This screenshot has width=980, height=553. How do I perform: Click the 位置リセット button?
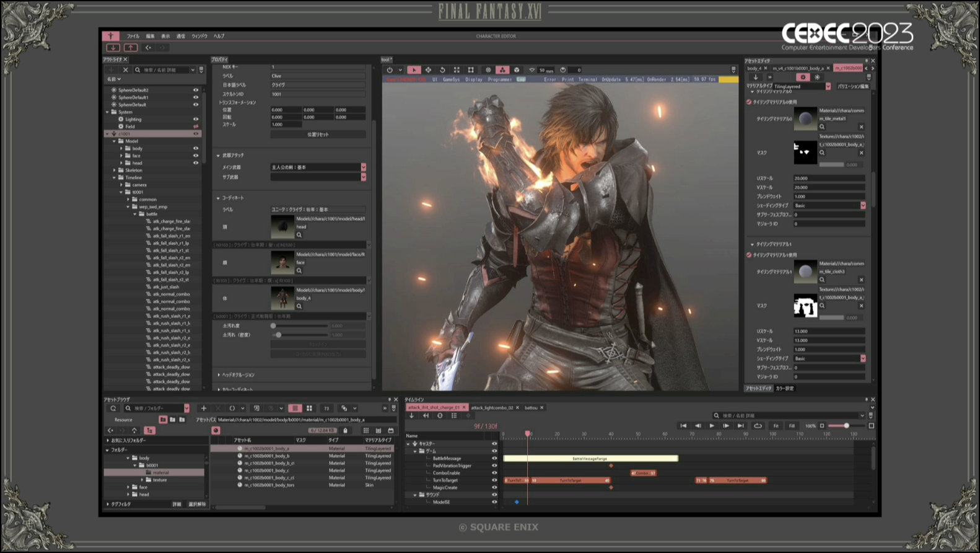(x=318, y=135)
